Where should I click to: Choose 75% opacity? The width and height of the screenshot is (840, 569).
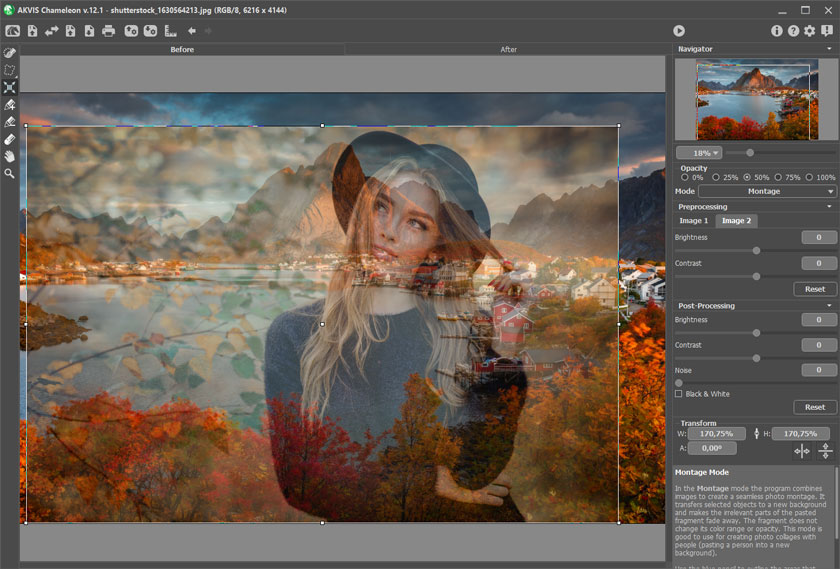click(x=778, y=177)
